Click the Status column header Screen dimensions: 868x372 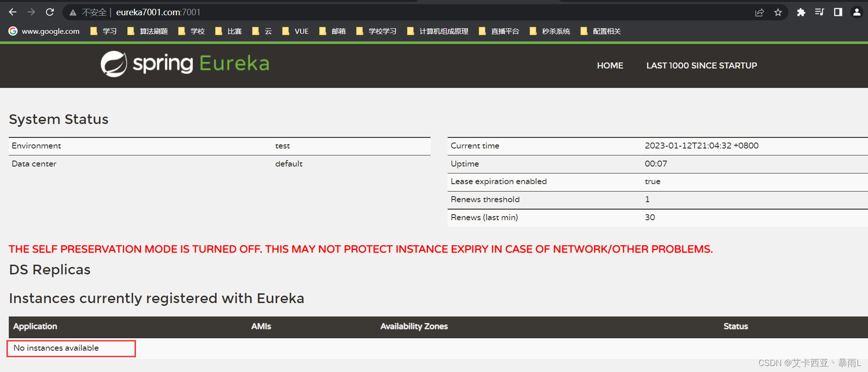click(x=736, y=326)
